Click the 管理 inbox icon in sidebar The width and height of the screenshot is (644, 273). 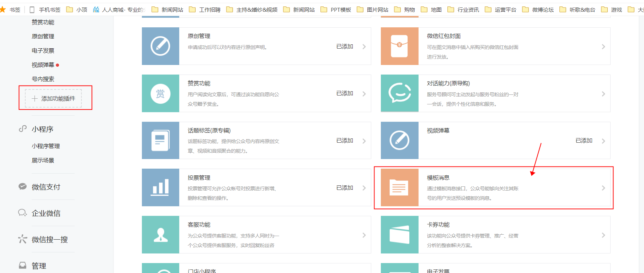(x=23, y=265)
